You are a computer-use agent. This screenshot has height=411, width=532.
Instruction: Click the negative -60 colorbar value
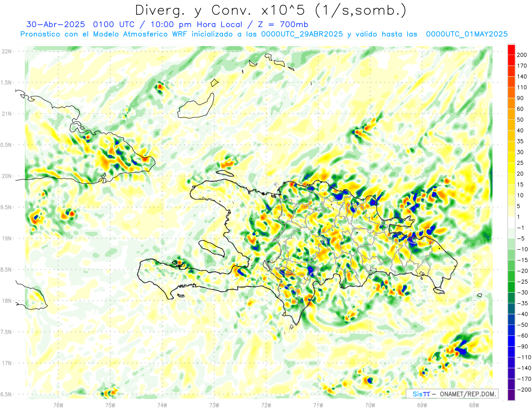522,336
